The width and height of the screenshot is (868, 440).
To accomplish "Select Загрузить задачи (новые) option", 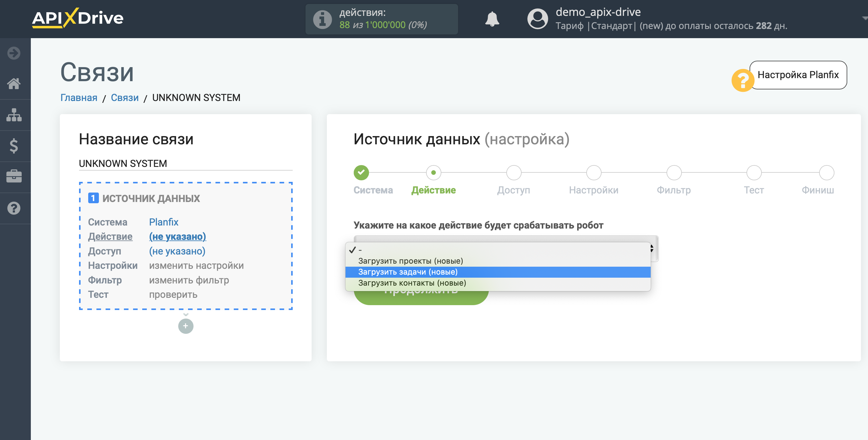I will pyautogui.click(x=498, y=272).
